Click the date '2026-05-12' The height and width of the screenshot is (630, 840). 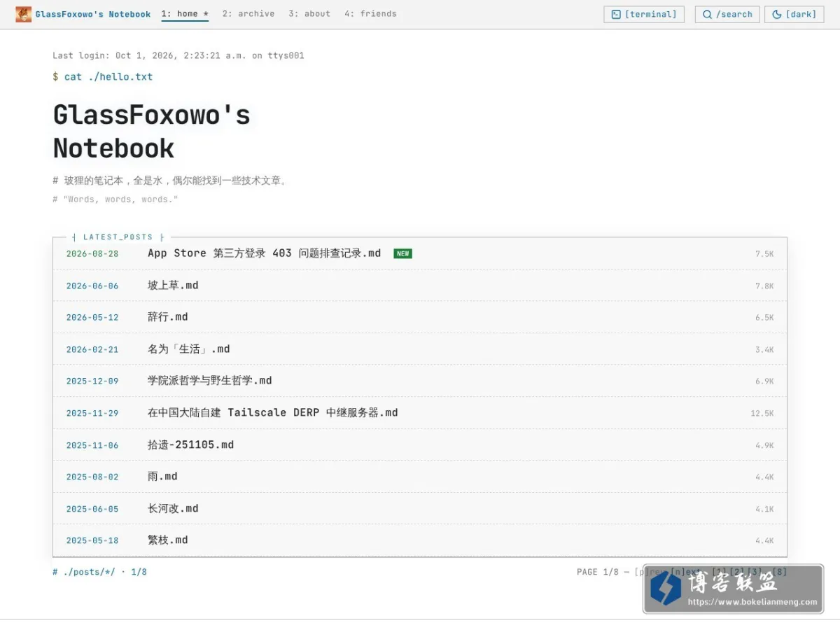click(x=92, y=318)
